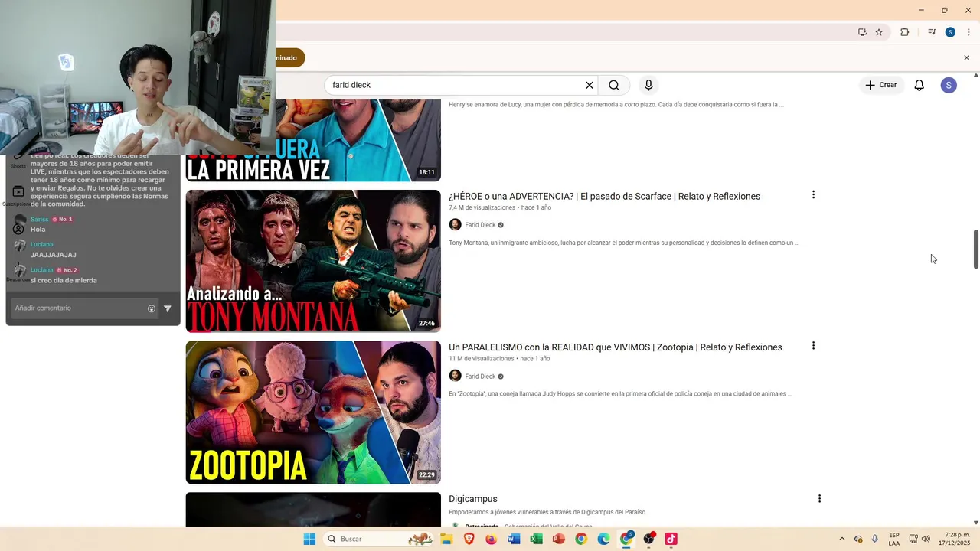Open File Explorer from the taskbar
Viewport: 980px width, 551px height.
point(446,539)
